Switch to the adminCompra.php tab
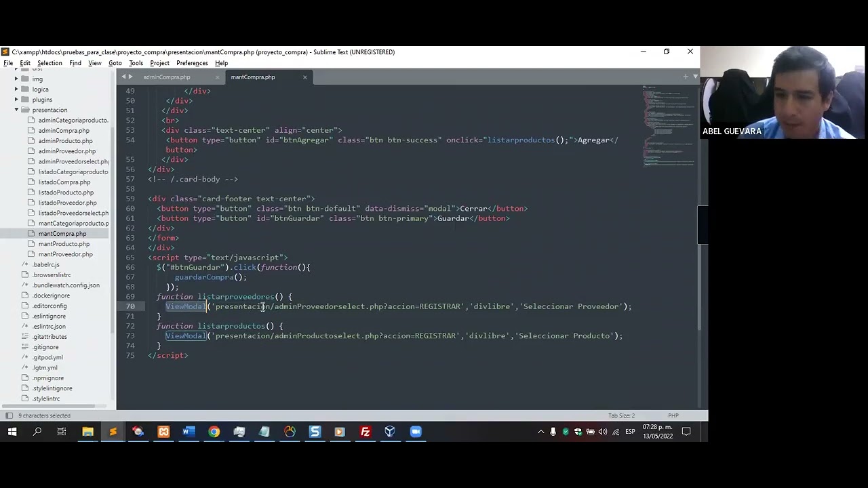868x488 pixels. click(x=167, y=77)
